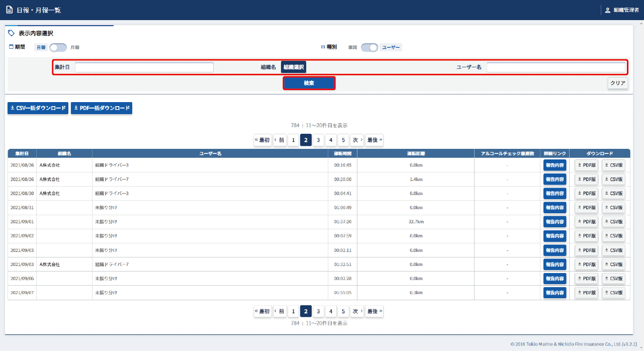Select page 5 in the bottom pagination
This screenshot has height=351, width=644.
[x=343, y=311]
